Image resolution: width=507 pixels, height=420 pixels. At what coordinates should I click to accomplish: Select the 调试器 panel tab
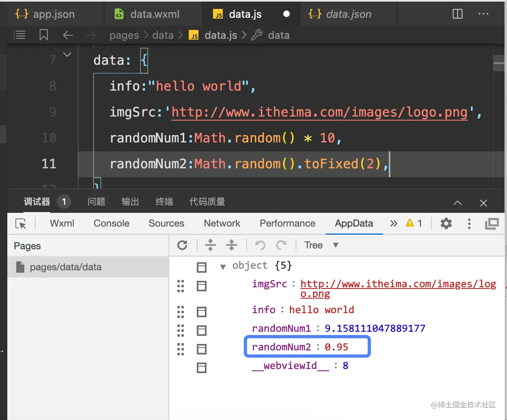click(x=37, y=202)
